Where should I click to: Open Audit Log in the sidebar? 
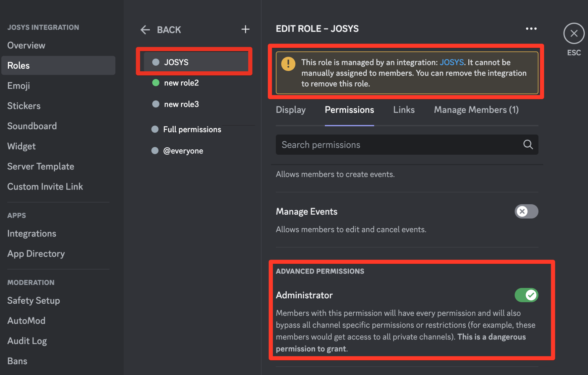click(27, 341)
